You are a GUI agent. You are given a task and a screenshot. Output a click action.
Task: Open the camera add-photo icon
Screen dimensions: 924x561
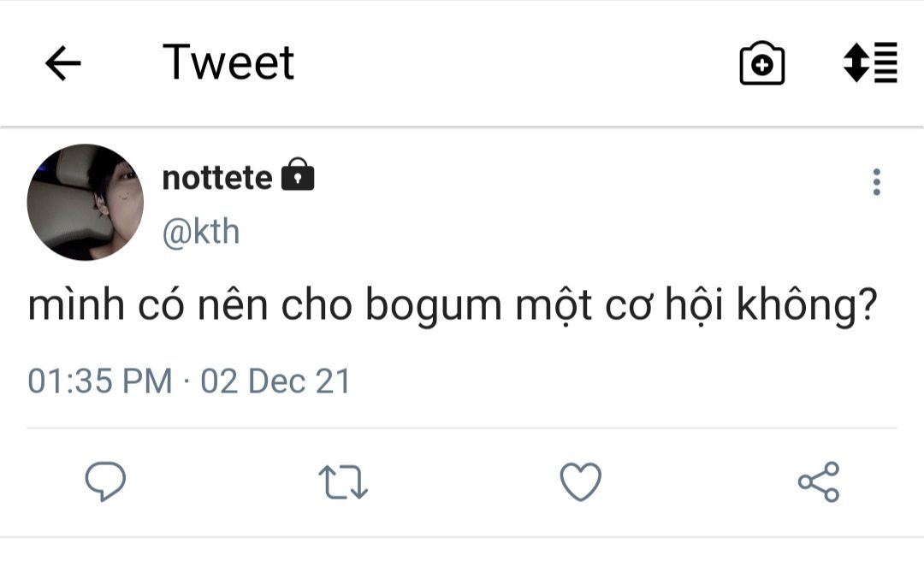[x=761, y=64]
